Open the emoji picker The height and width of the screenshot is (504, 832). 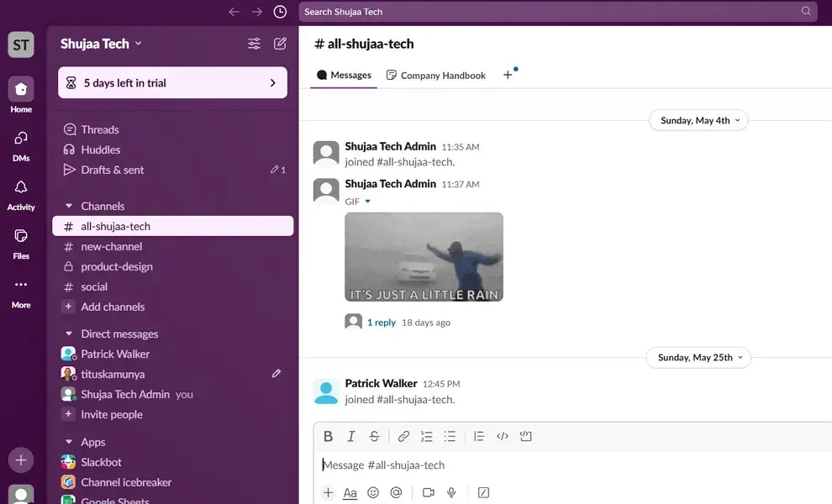tap(373, 492)
